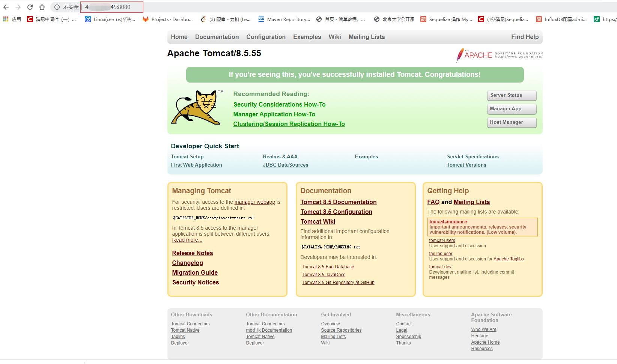
Task: Open the Linux(centos) bookmark
Action: click(x=110, y=19)
